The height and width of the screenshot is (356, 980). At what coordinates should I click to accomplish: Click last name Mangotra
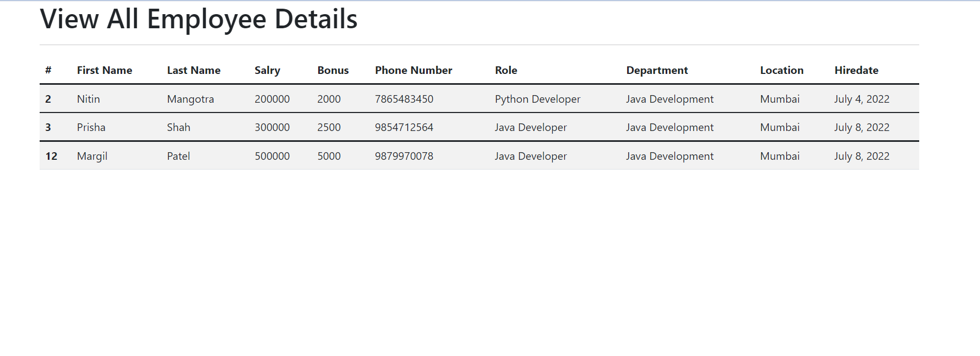click(191, 99)
